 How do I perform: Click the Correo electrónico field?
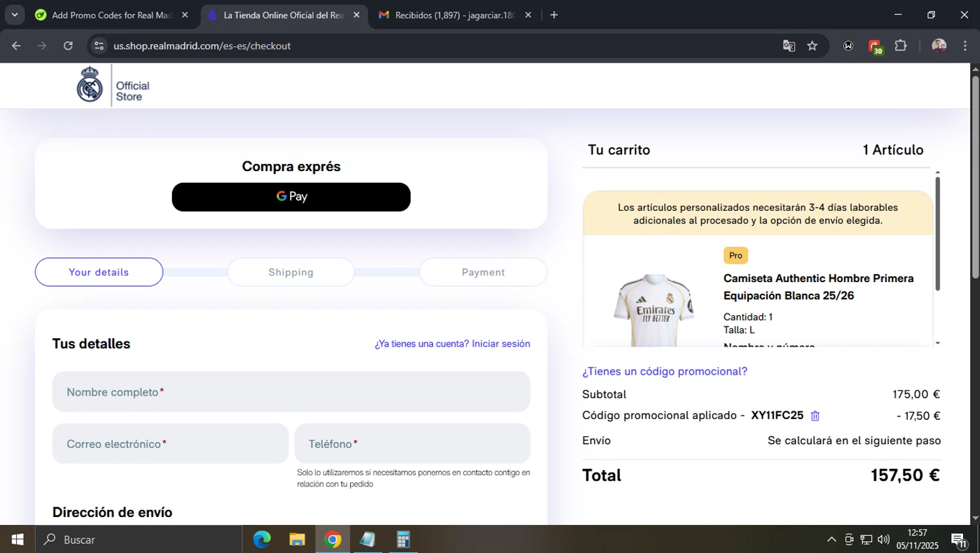pyautogui.click(x=170, y=443)
